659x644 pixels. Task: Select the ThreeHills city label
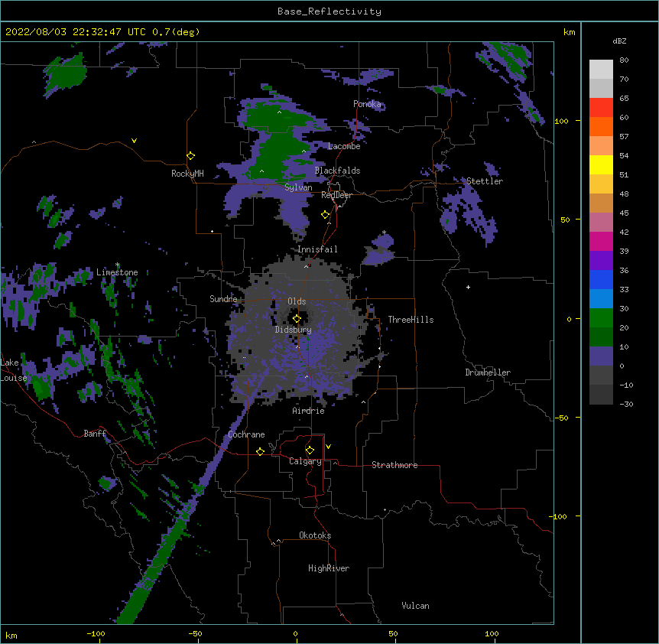pyautogui.click(x=411, y=320)
